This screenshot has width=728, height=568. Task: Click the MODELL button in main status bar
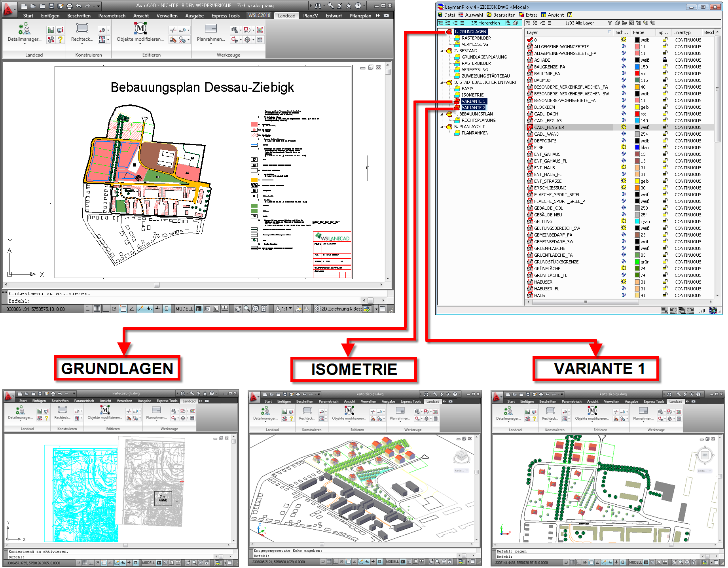pos(184,309)
